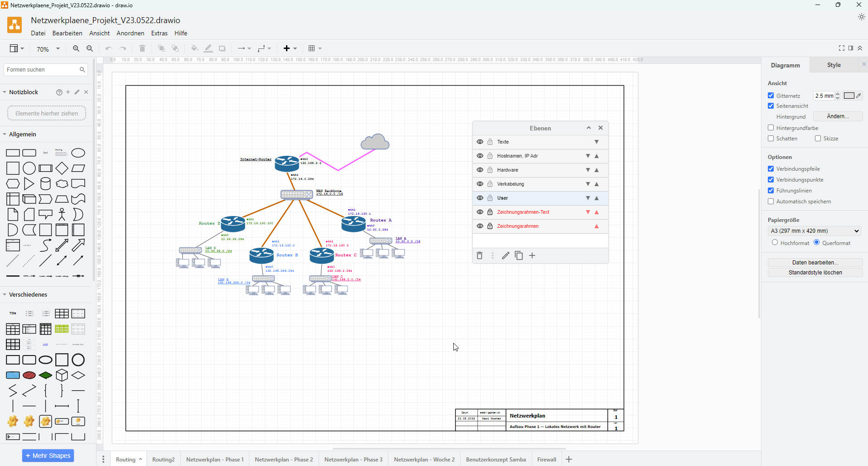Image resolution: width=868 pixels, height=466 pixels.
Task: Delete the selected layer in Ebenen panel
Action: coord(480,256)
